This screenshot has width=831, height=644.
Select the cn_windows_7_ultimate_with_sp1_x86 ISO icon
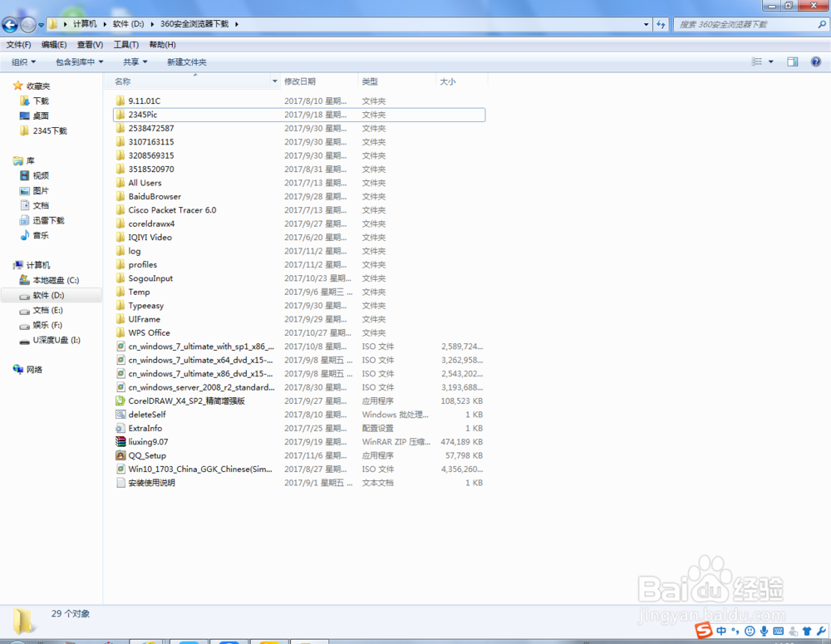click(120, 347)
